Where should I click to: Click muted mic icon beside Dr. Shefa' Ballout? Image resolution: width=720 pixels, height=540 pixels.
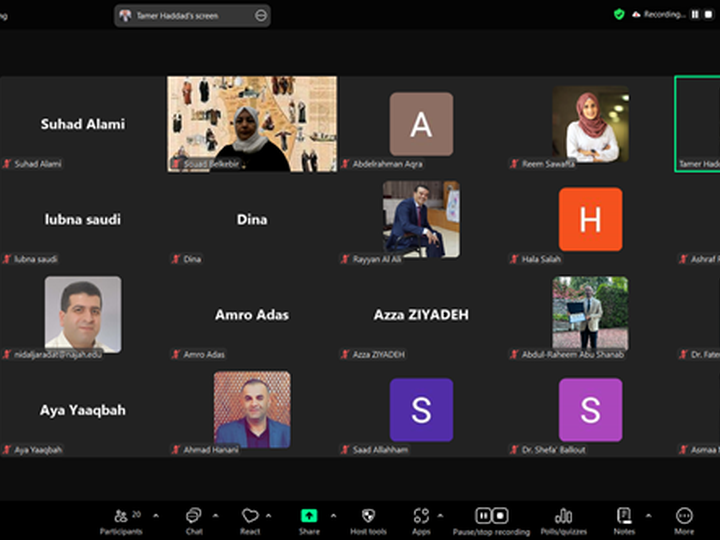coord(514,450)
